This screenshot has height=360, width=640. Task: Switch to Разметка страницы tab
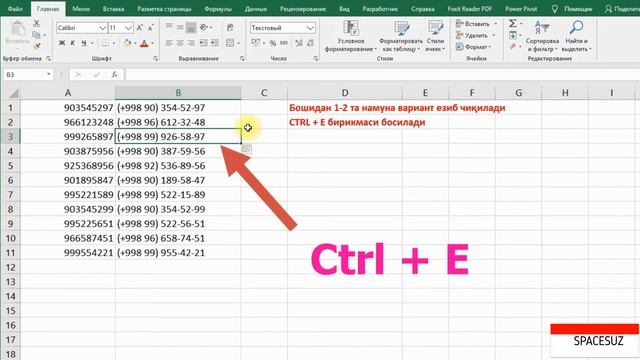pos(164,9)
